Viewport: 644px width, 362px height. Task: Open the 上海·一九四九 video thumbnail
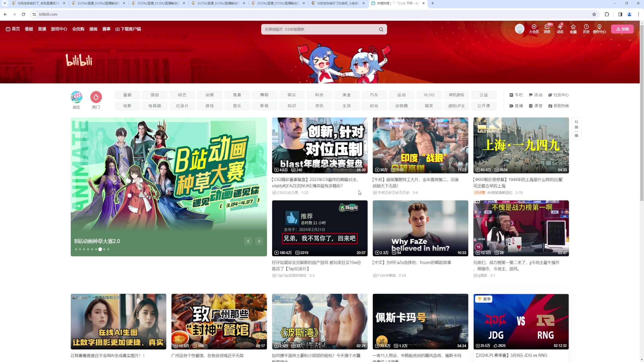pos(521,145)
